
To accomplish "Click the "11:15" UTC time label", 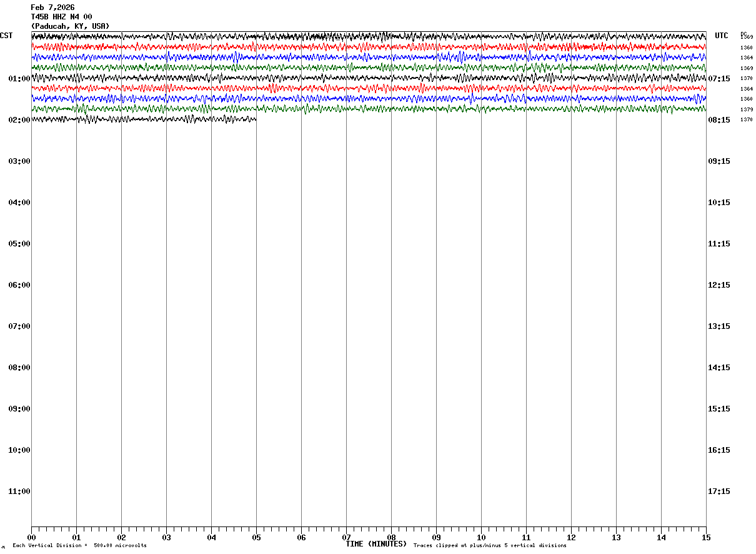I will tap(719, 244).
